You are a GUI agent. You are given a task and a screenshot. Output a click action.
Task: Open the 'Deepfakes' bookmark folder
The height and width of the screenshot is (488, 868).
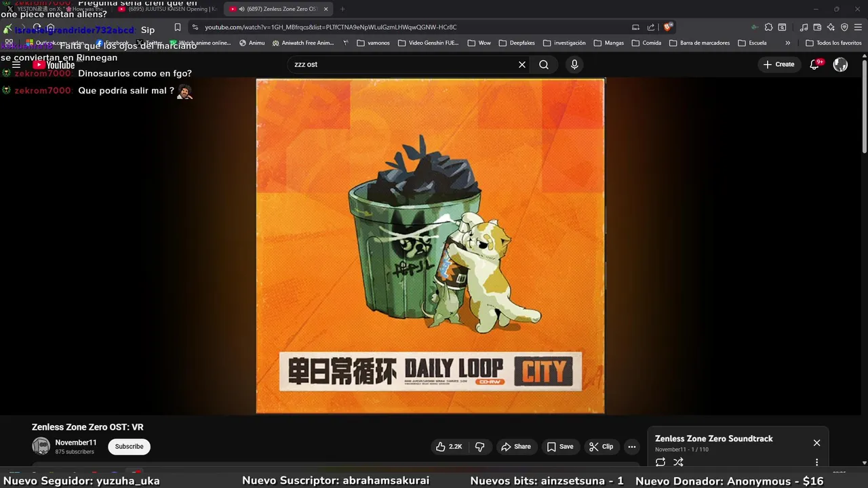click(x=517, y=43)
